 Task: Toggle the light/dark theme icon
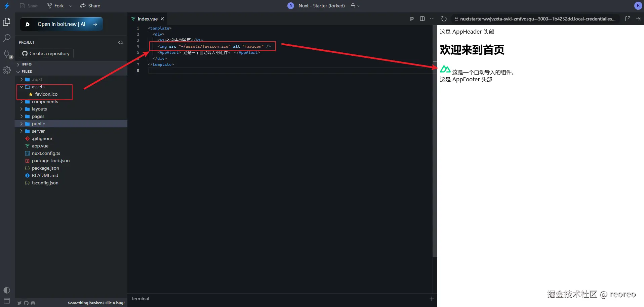coord(7,290)
